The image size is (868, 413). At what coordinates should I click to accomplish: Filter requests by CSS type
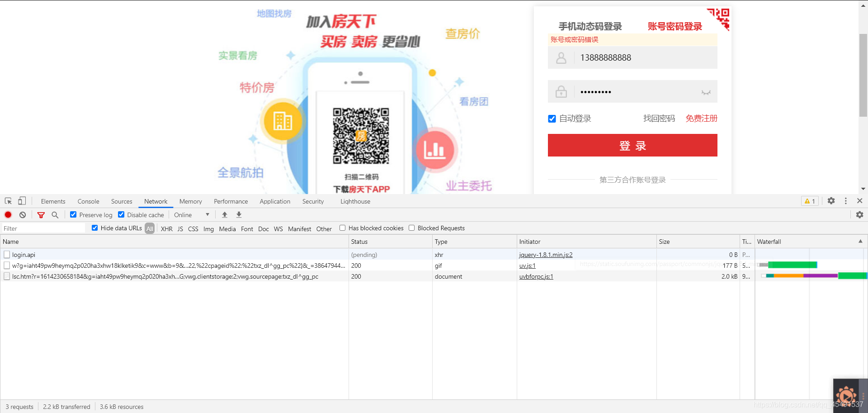point(193,229)
